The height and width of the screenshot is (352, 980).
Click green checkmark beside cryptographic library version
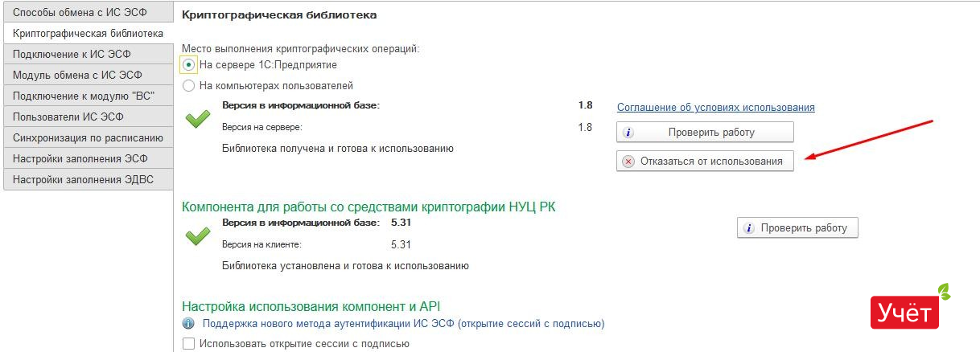tap(197, 120)
